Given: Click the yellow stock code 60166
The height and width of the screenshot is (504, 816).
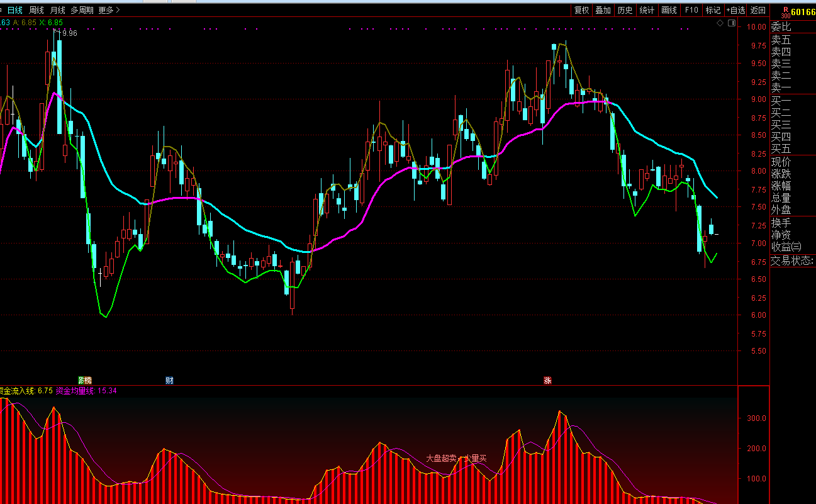Looking at the screenshot, I should 803,12.
